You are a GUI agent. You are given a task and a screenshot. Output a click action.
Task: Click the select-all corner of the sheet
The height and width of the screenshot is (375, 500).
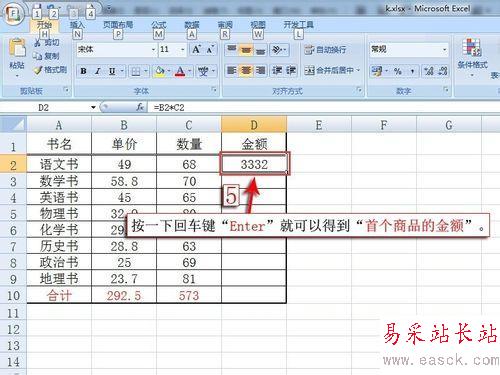[13, 125]
